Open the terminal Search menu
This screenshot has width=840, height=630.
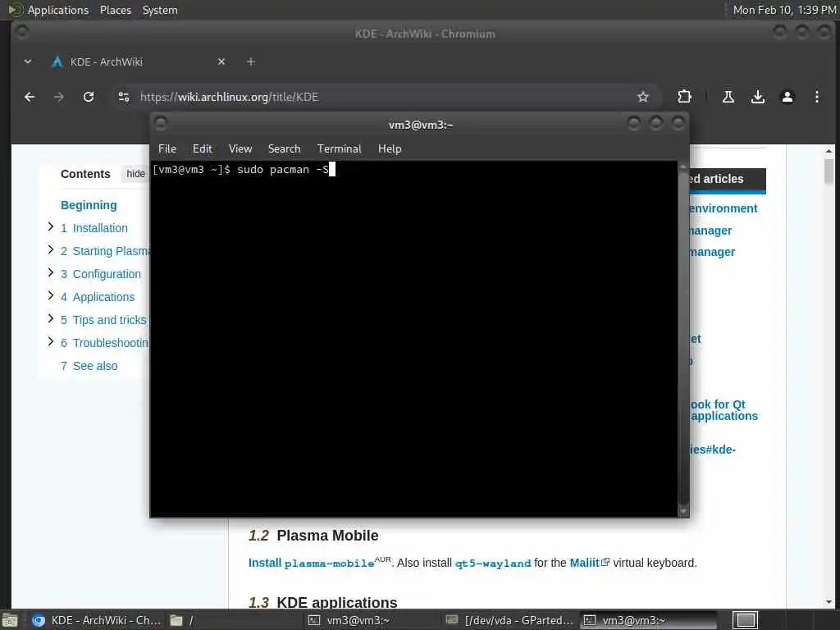tap(284, 149)
